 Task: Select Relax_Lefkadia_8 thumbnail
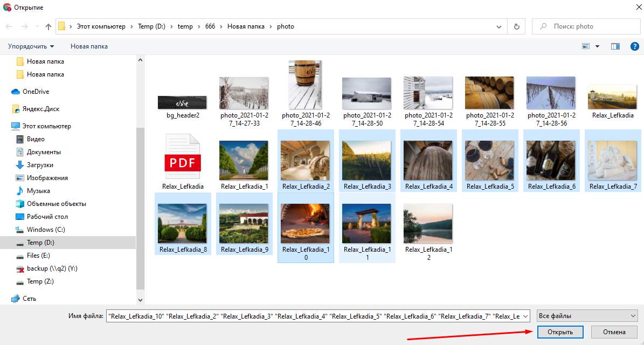point(183,224)
